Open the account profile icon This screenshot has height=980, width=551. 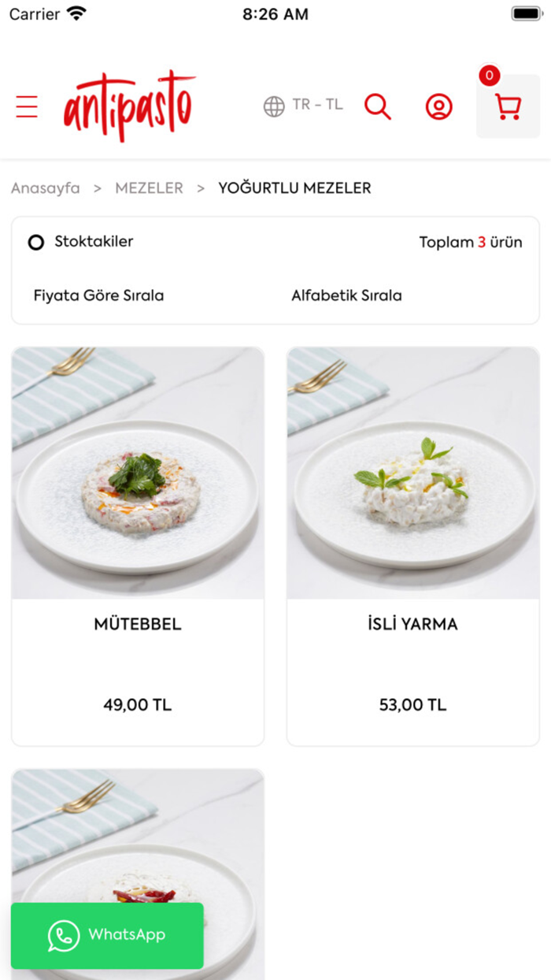coord(438,106)
